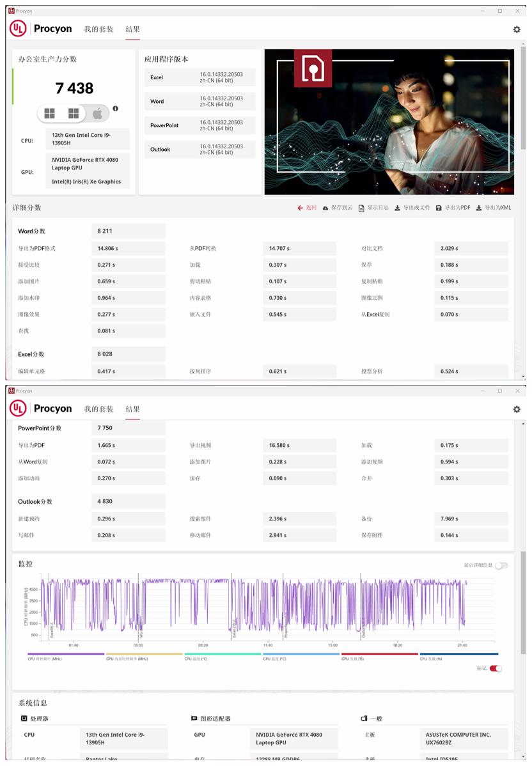Click the 导出成文件 link
This screenshot has height=766, width=532.
pos(416,208)
